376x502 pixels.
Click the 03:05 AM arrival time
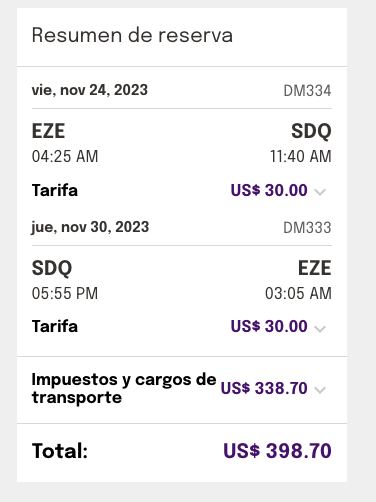[298, 293]
